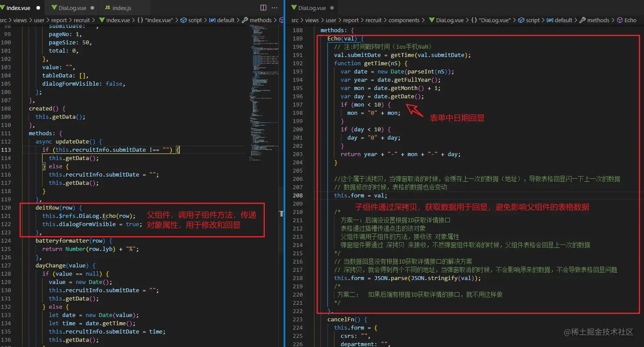644x347 pixels.
Task: Open the 'report' breadcrumb in the left editor
Action: tap(59, 20)
